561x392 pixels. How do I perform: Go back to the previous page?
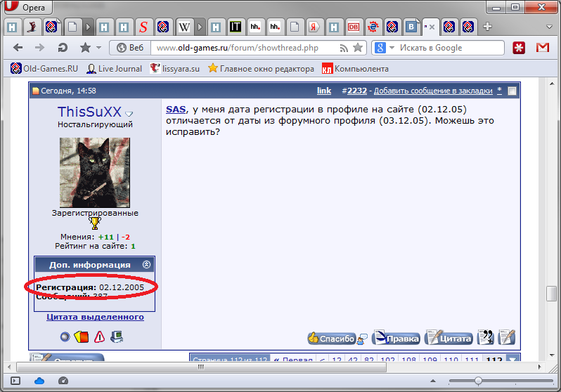click(x=18, y=48)
